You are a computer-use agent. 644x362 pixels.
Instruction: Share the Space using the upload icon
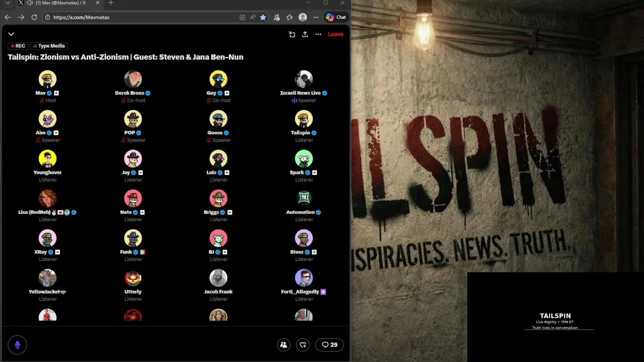[305, 34]
